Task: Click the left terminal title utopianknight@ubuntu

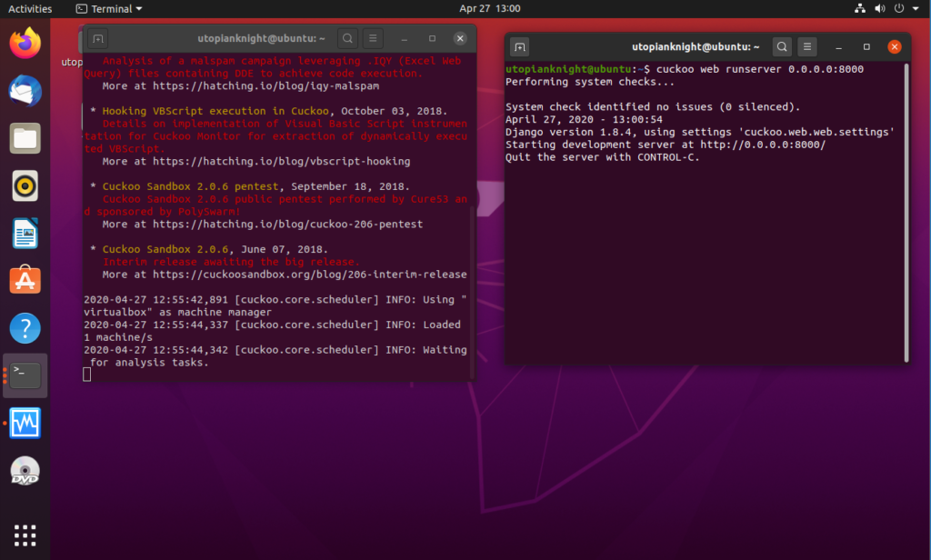Action: [x=261, y=38]
